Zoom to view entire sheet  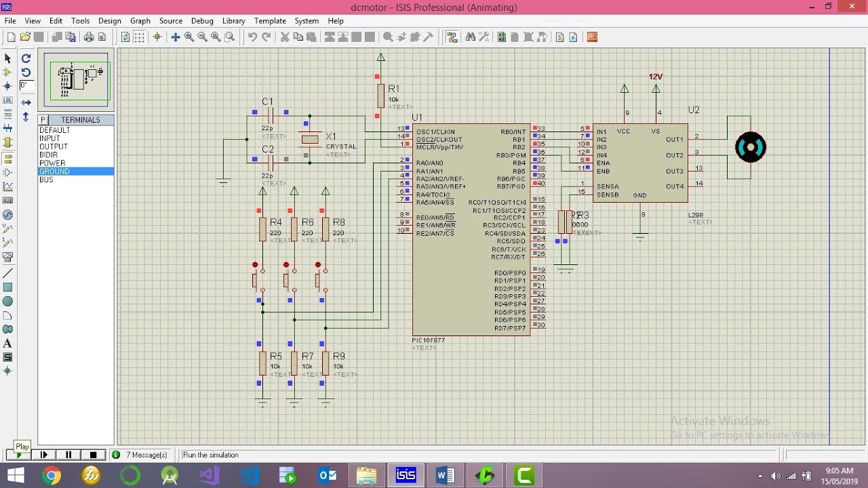click(216, 37)
